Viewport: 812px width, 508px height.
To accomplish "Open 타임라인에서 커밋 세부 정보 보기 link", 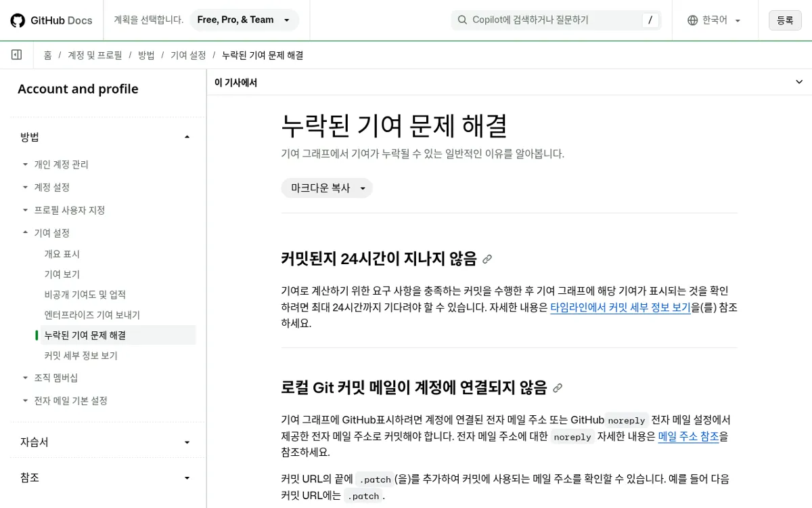I will click(621, 308).
